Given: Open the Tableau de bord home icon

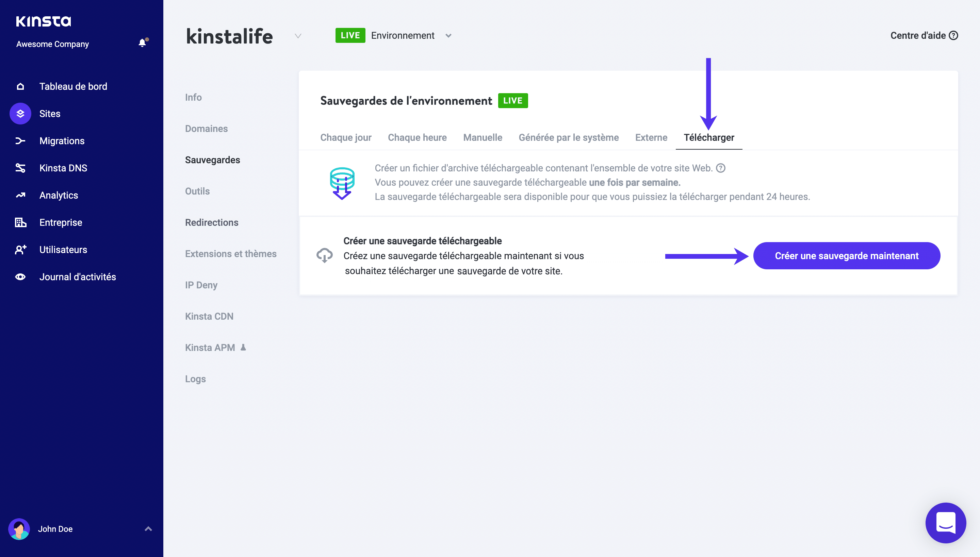Looking at the screenshot, I should (x=20, y=86).
